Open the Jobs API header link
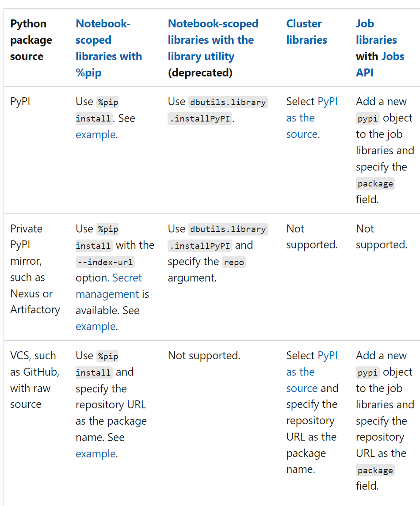 (x=380, y=65)
